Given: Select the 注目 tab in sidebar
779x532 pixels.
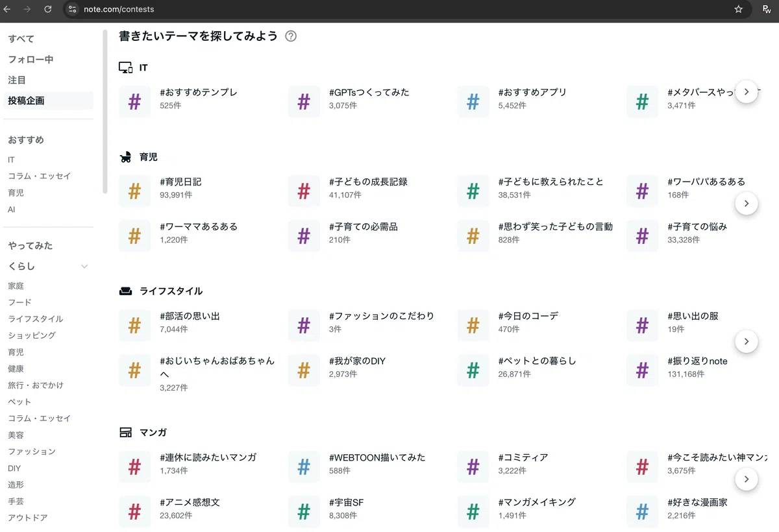Looking at the screenshot, I should 17,80.
